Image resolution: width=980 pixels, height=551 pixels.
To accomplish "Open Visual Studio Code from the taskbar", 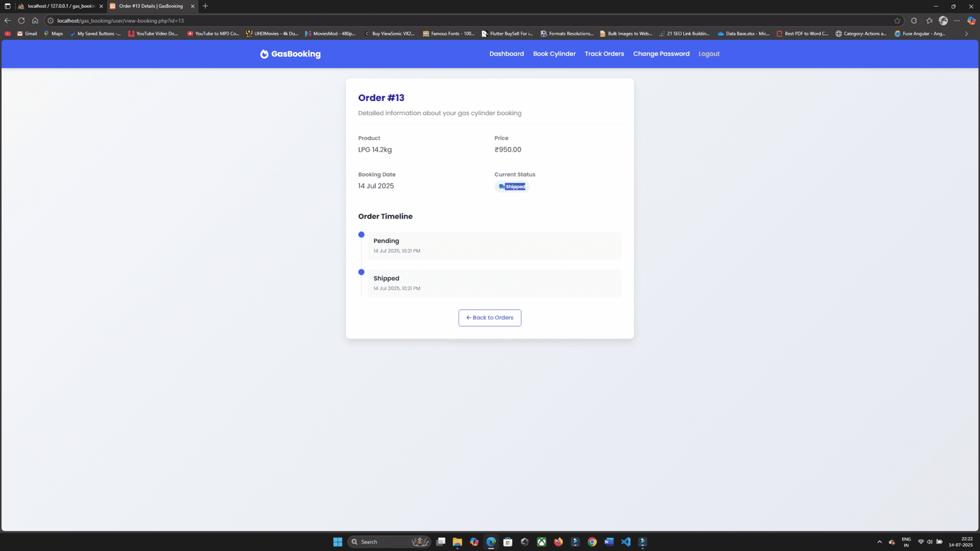I will coord(626,542).
